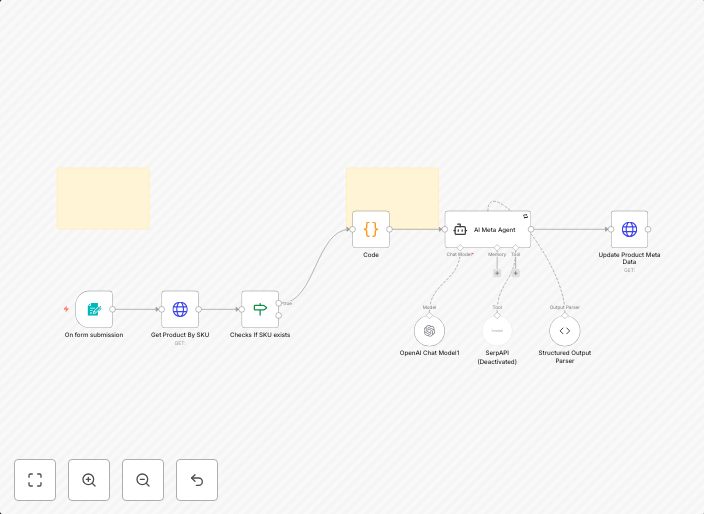Select the On form submission trigger node
This screenshot has width=704, height=514.
coord(94,309)
